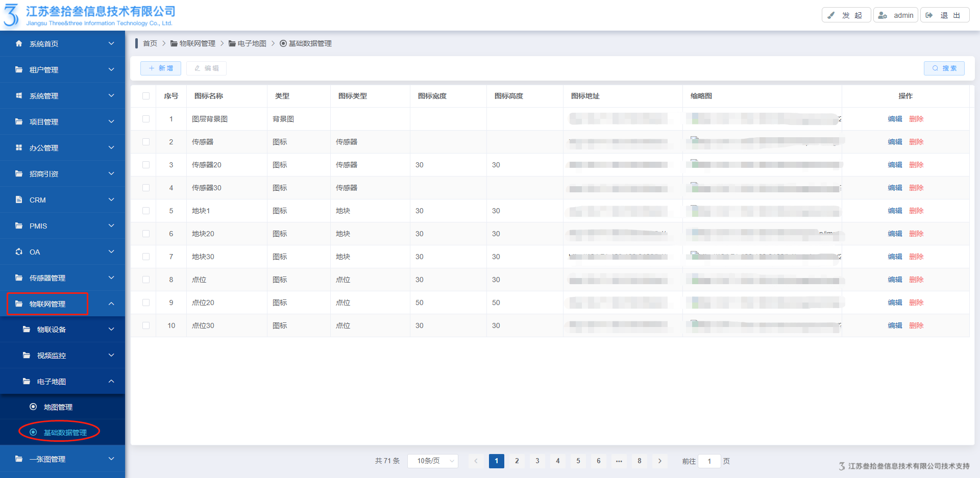The height and width of the screenshot is (478, 980).
Task: Click the admin user icon in header
Action: pyautogui.click(x=883, y=15)
